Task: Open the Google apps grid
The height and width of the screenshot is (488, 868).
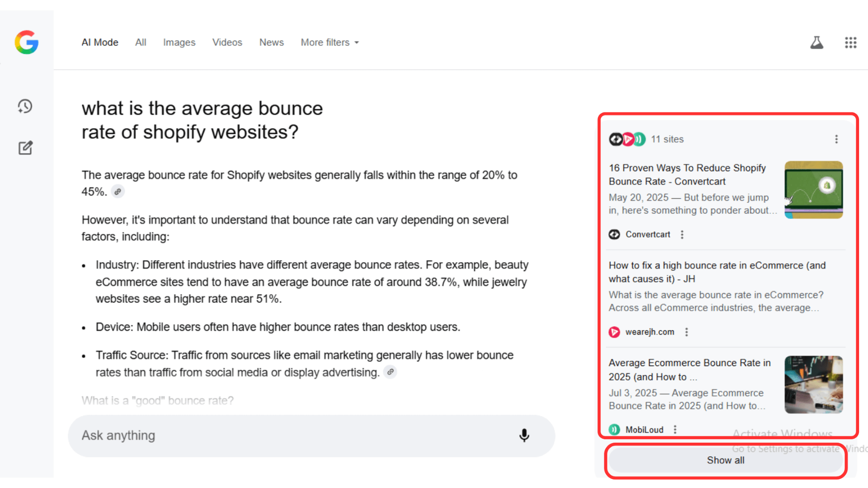Action: [x=850, y=42]
